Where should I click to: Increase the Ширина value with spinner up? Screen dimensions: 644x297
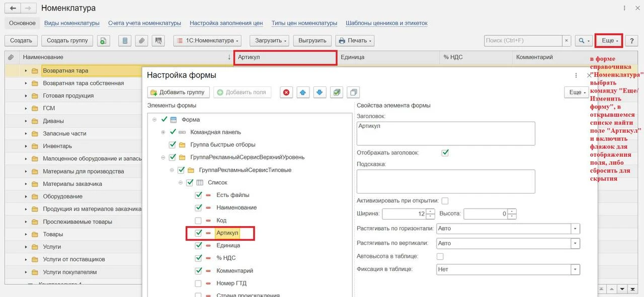pyautogui.click(x=431, y=212)
